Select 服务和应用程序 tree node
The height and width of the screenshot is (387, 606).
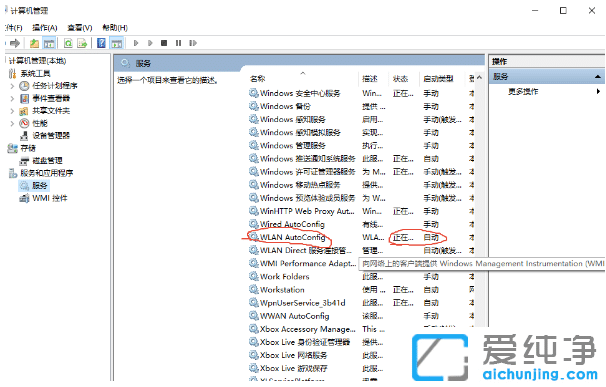(47, 173)
